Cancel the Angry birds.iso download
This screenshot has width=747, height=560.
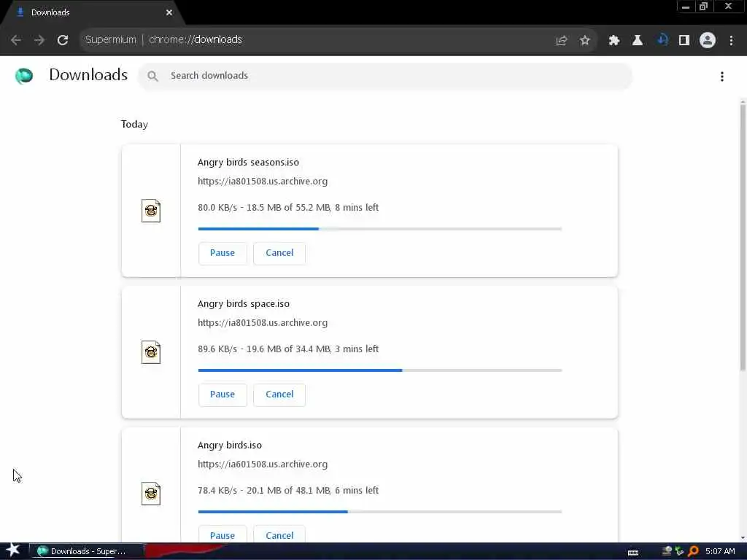click(279, 534)
